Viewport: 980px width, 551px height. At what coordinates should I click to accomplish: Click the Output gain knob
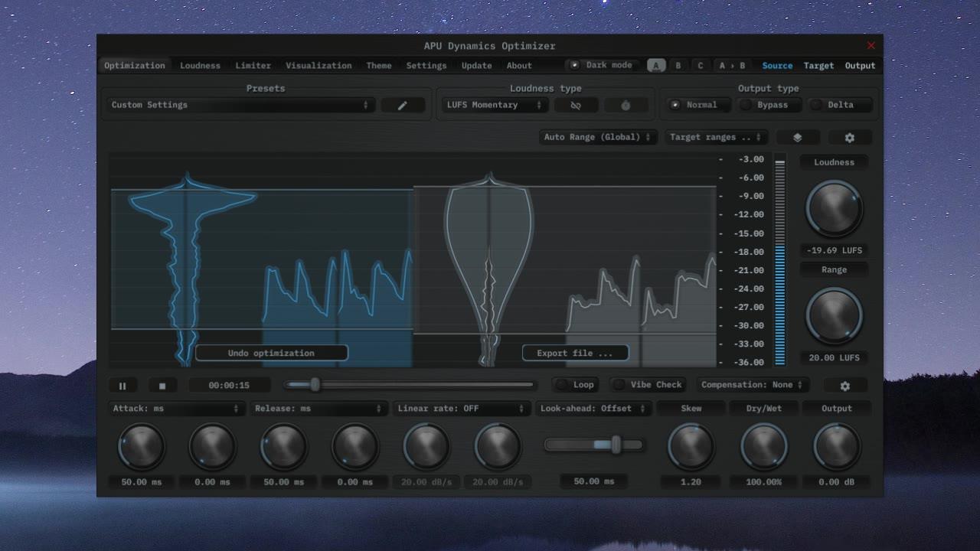point(836,447)
